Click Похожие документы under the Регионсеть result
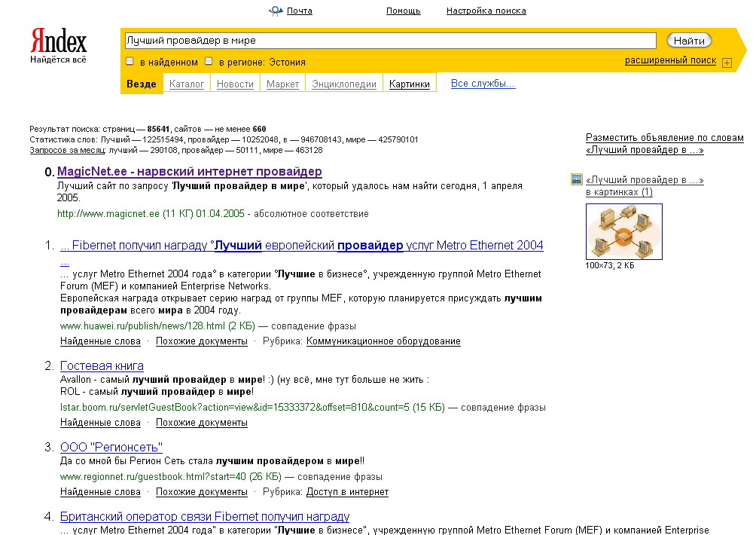 [202, 492]
